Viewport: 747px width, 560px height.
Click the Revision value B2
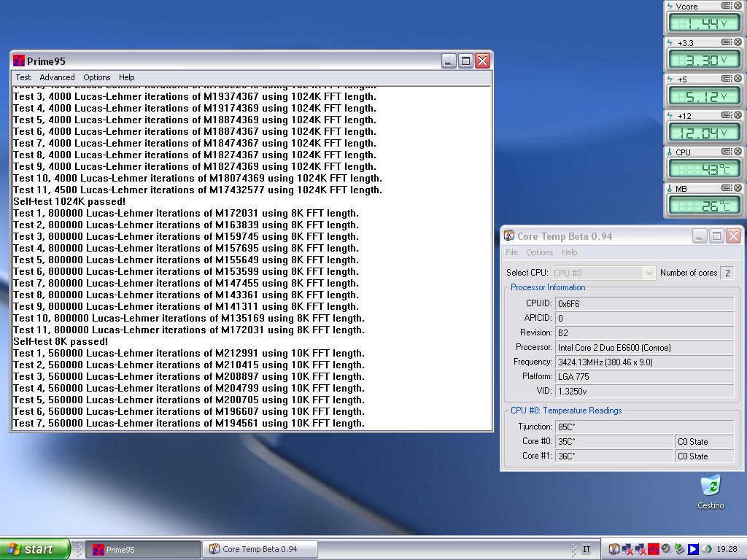645,332
